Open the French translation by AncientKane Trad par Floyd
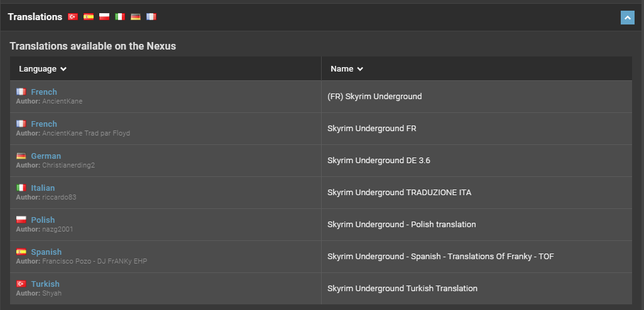Viewport: 644px width, 310px height. (x=44, y=124)
